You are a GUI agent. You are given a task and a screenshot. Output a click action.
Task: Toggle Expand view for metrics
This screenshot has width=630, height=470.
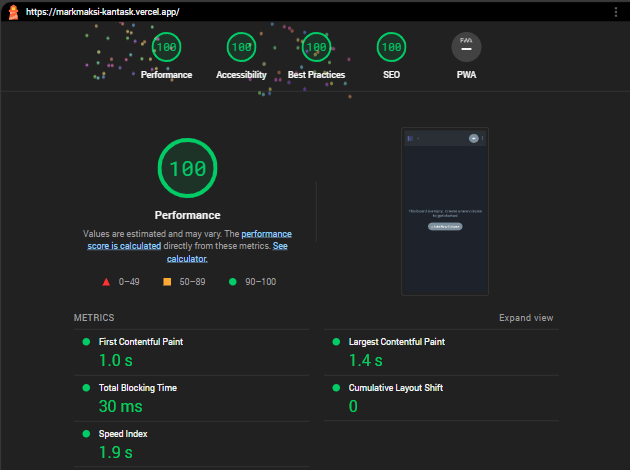pos(526,318)
